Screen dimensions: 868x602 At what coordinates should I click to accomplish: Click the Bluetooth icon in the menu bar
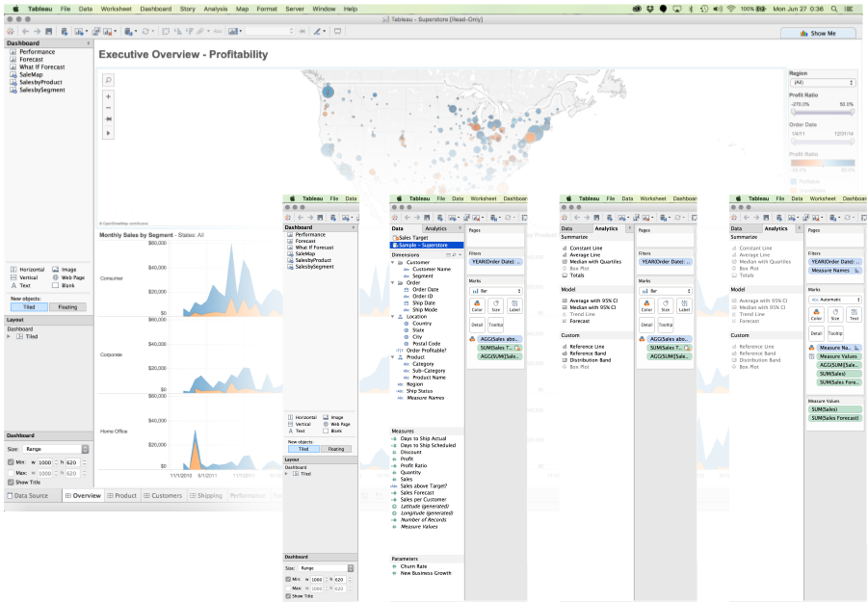coord(691,9)
